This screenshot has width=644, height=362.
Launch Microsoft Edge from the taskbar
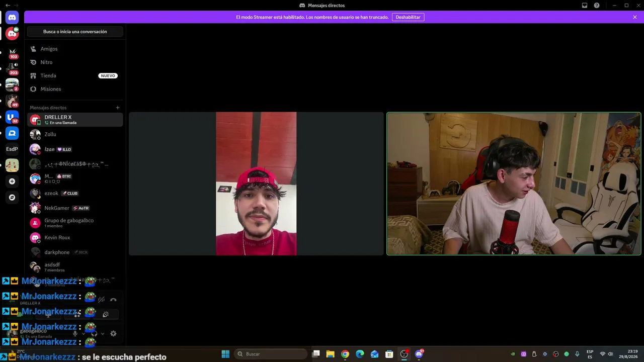pos(360,354)
